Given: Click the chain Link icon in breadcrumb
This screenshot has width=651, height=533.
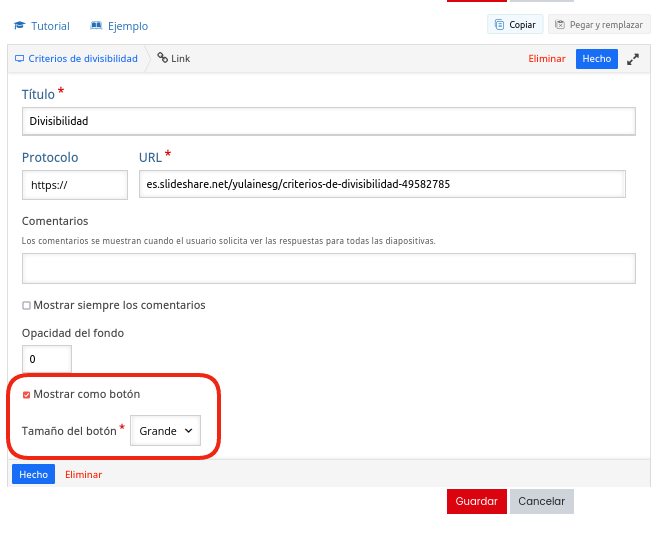Looking at the screenshot, I should [162, 58].
